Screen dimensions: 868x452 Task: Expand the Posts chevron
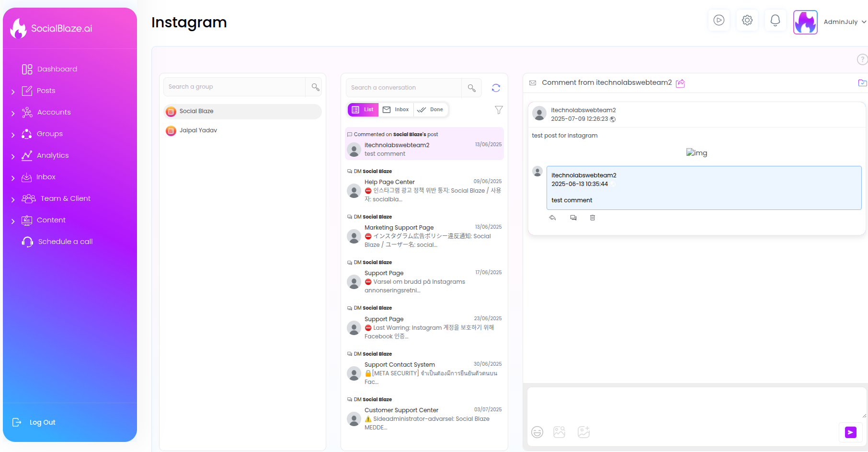tap(13, 92)
